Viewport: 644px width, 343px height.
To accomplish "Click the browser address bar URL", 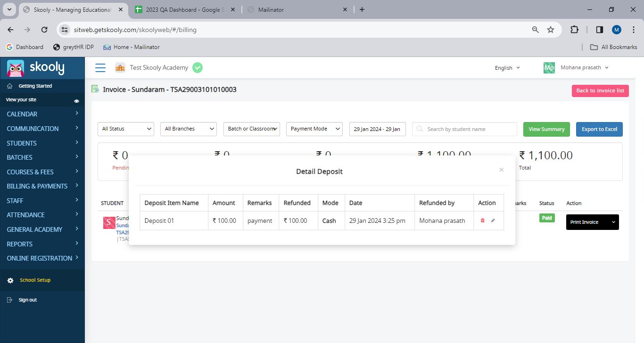I will point(135,30).
